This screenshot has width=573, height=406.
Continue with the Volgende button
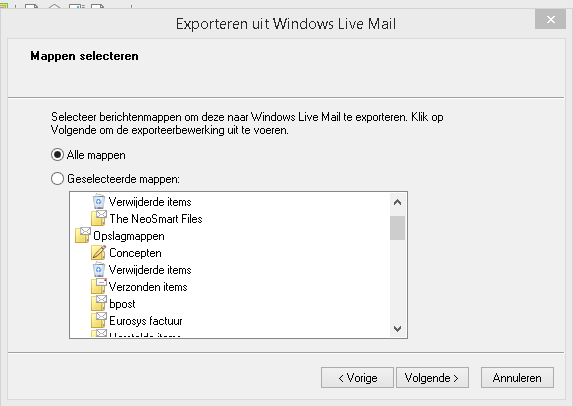pyautogui.click(x=432, y=377)
